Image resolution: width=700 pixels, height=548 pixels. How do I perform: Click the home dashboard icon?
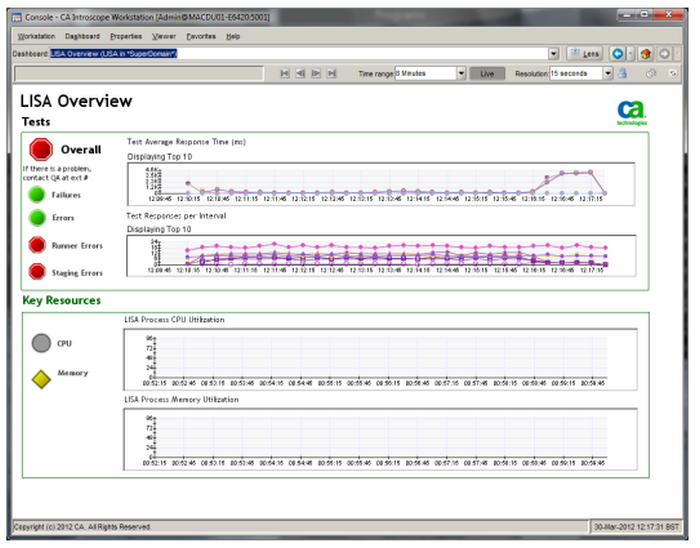coord(645,54)
